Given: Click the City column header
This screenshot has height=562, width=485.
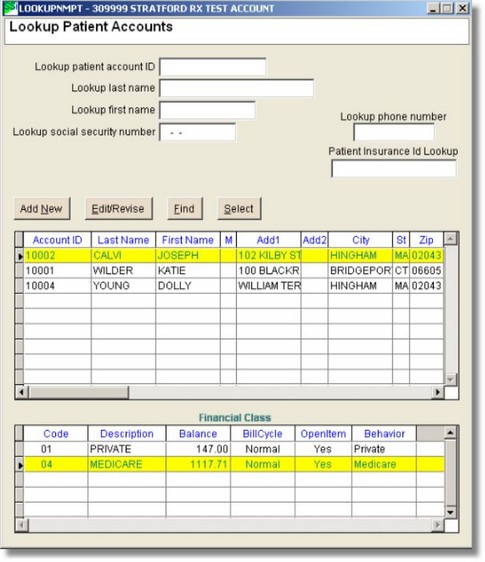Looking at the screenshot, I should click(x=360, y=240).
